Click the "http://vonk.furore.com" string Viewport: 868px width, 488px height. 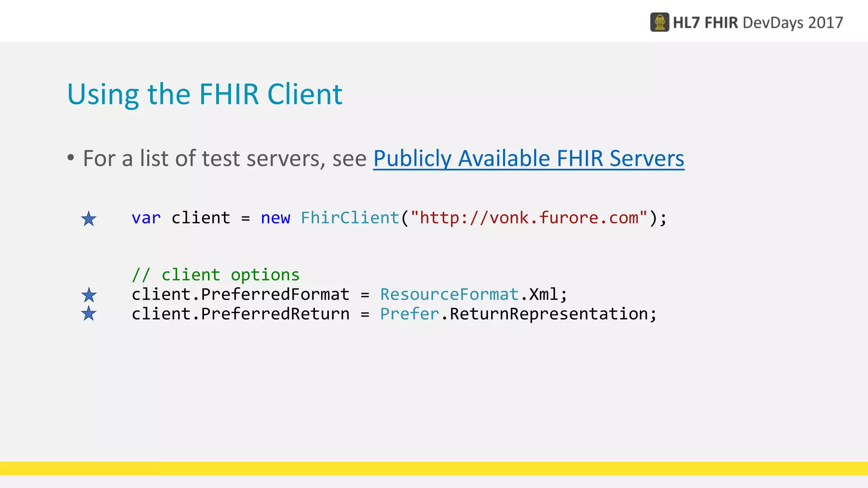[x=529, y=218]
